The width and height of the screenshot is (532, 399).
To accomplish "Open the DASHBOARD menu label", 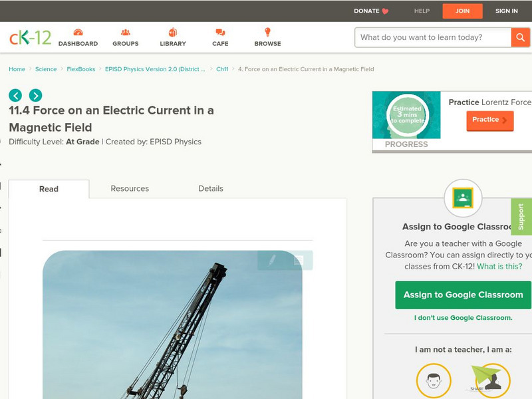I will point(78,44).
